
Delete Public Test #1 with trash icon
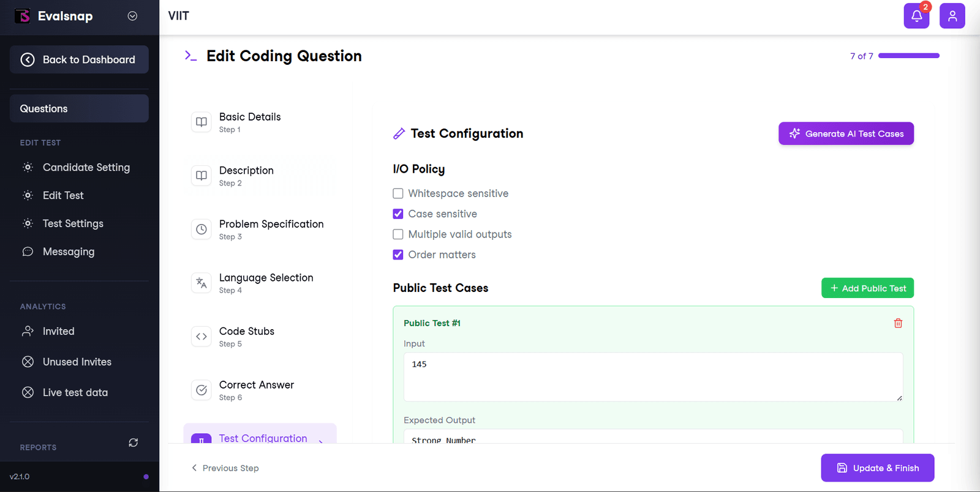click(898, 323)
